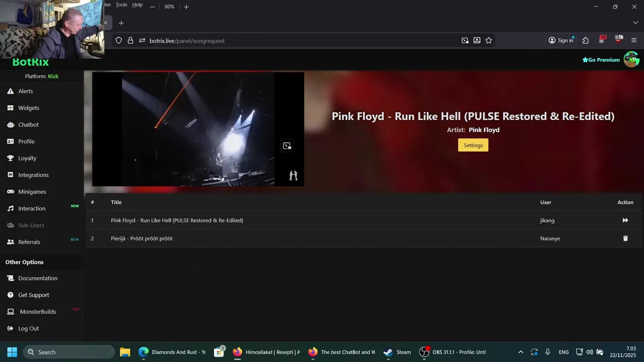Skip Pink Floyd song with fast-forward icon
The width and height of the screenshot is (644, 362).
coord(625,220)
